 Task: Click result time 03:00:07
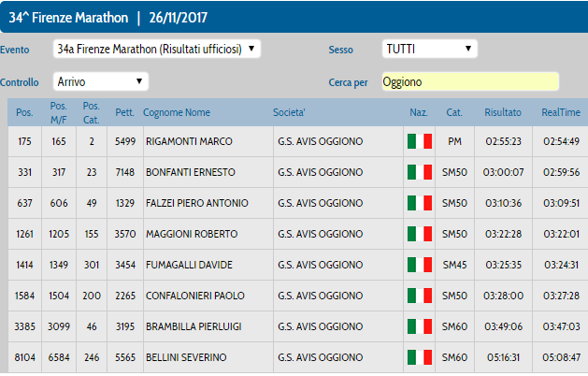point(503,172)
